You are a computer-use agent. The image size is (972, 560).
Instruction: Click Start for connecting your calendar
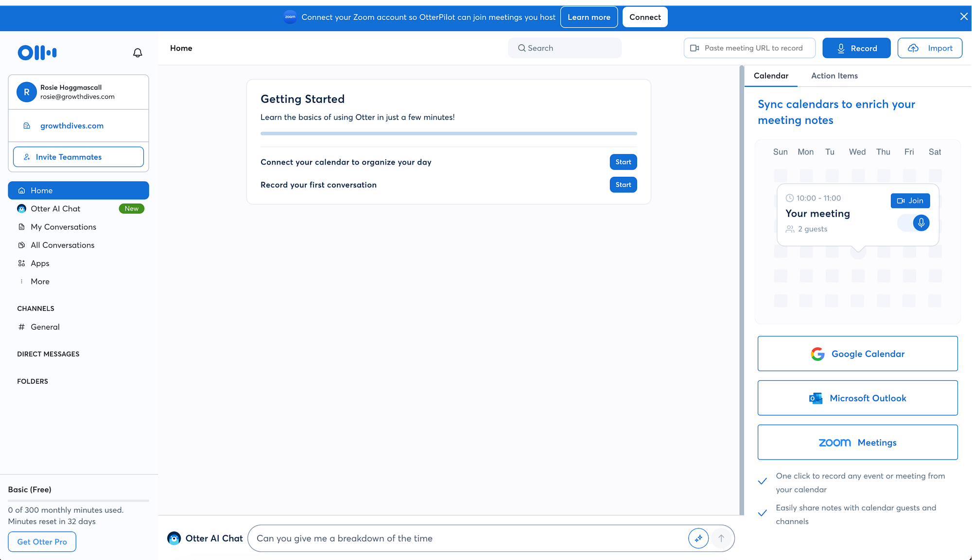(623, 162)
